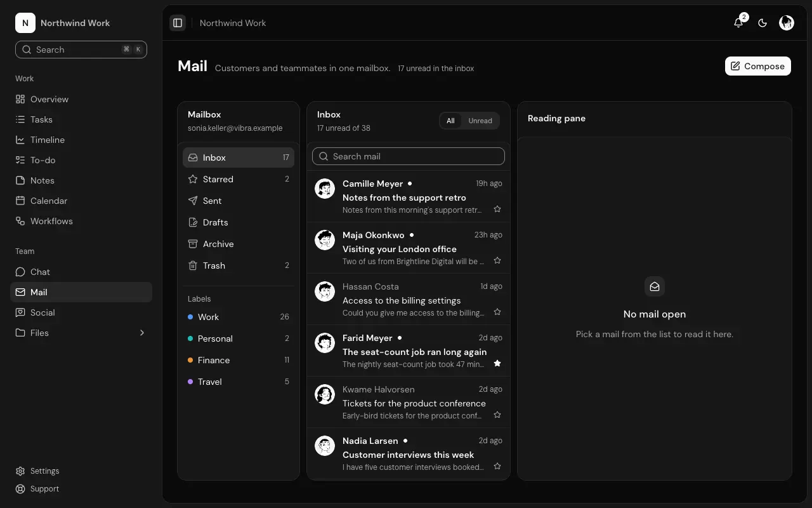This screenshot has height=508, width=812.
Task: Expand the Files section chevron
Action: coord(142,333)
